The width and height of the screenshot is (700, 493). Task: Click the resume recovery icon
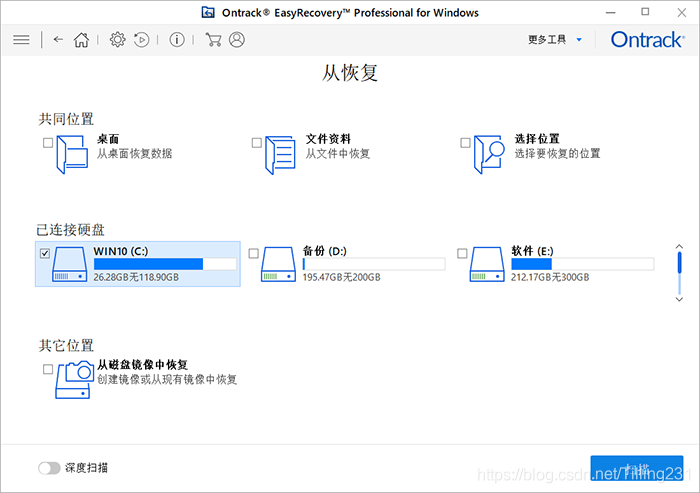[x=142, y=40]
